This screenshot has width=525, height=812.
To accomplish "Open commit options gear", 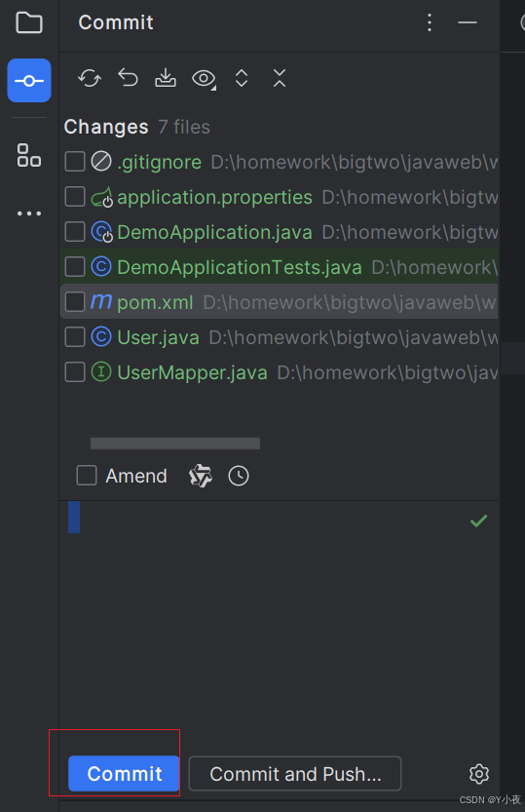I will [x=479, y=774].
